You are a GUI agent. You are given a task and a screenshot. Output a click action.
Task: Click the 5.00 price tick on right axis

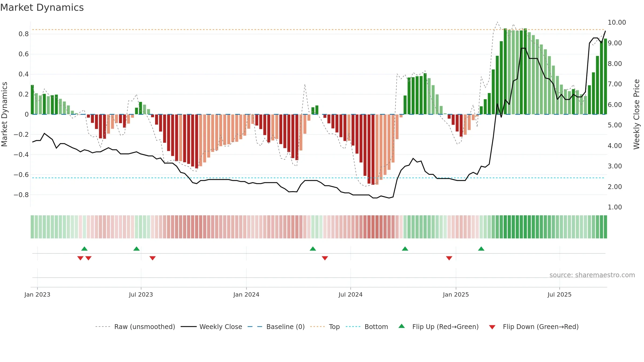click(615, 125)
